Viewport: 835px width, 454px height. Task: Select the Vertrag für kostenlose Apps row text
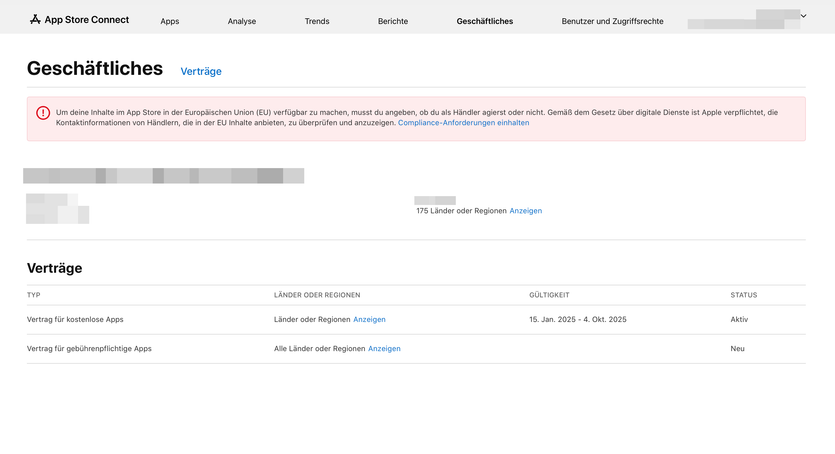click(x=75, y=319)
